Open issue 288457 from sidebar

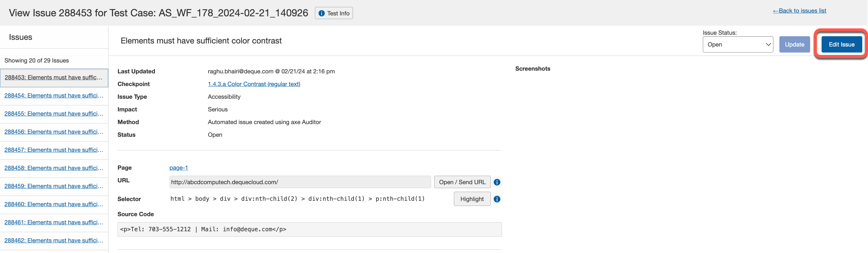click(x=54, y=150)
